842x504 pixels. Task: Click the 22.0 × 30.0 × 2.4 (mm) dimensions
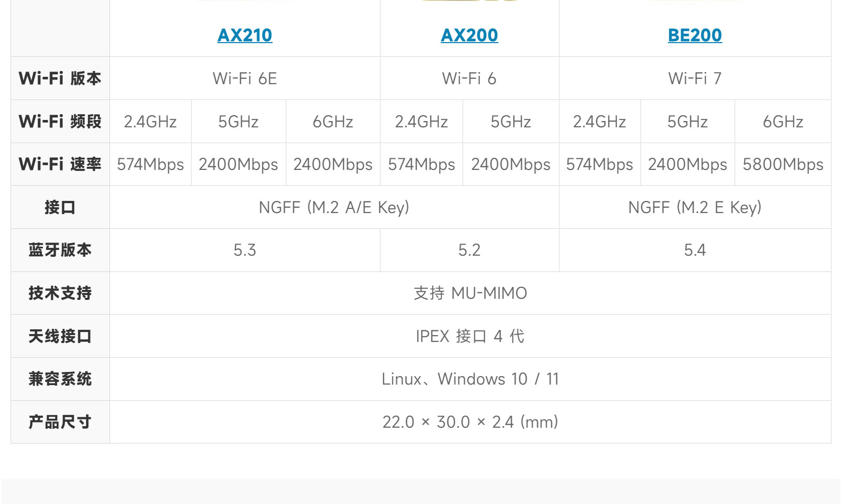(x=470, y=422)
